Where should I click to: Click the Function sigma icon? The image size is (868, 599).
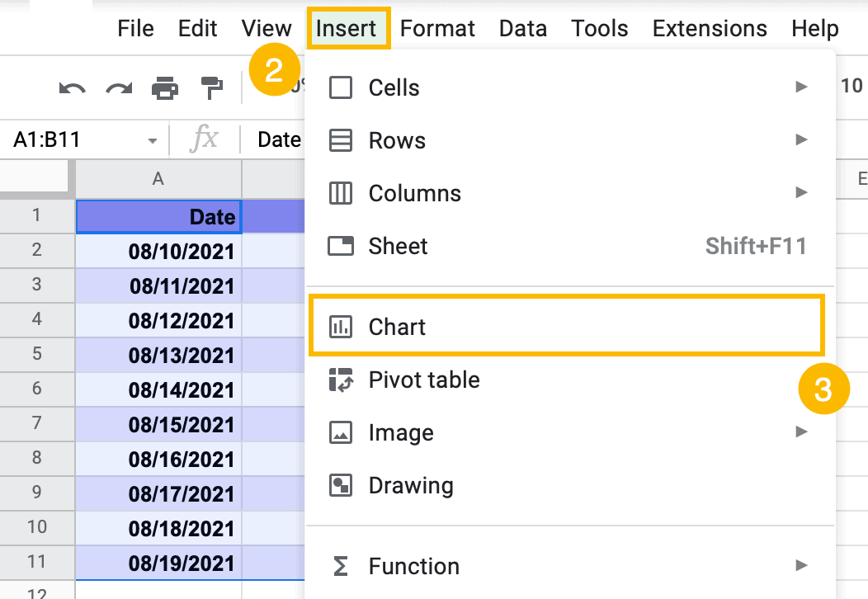(340, 566)
